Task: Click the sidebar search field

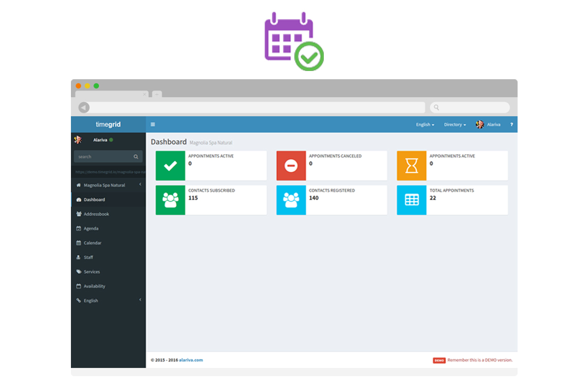Action: [108, 156]
